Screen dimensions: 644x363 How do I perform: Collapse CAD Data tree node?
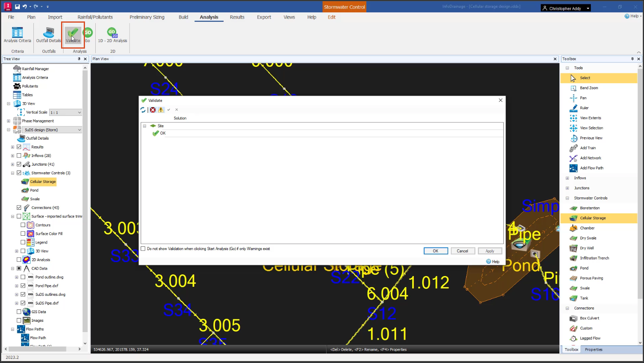point(12,269)
